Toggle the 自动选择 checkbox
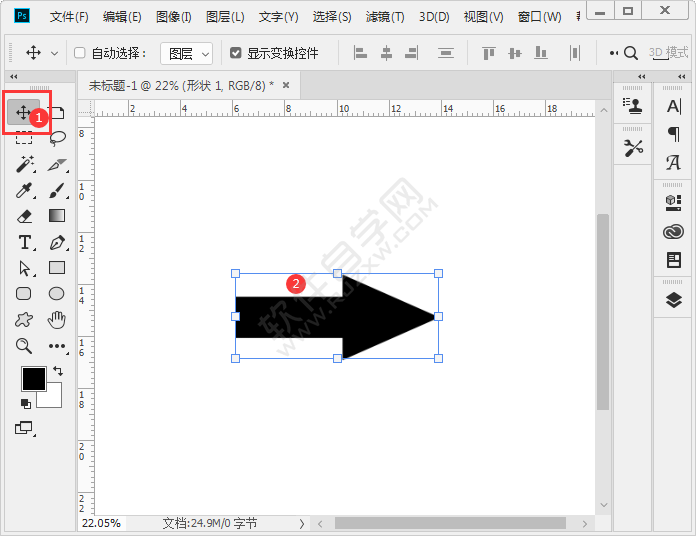696x536 pixels. 79,53
